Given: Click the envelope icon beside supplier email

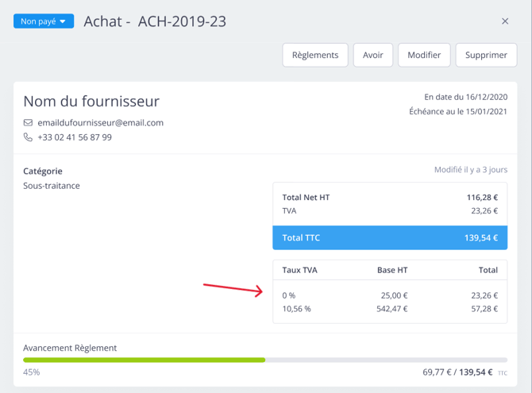Looking at the screenshot, I should click(x=28, y=123).
